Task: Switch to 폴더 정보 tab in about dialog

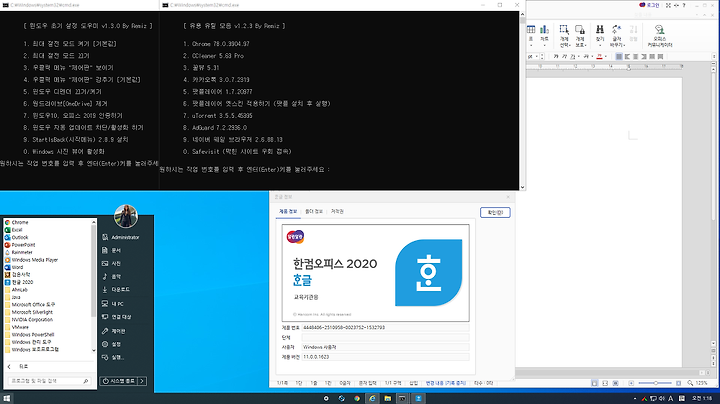Action: tap(314, 212)
